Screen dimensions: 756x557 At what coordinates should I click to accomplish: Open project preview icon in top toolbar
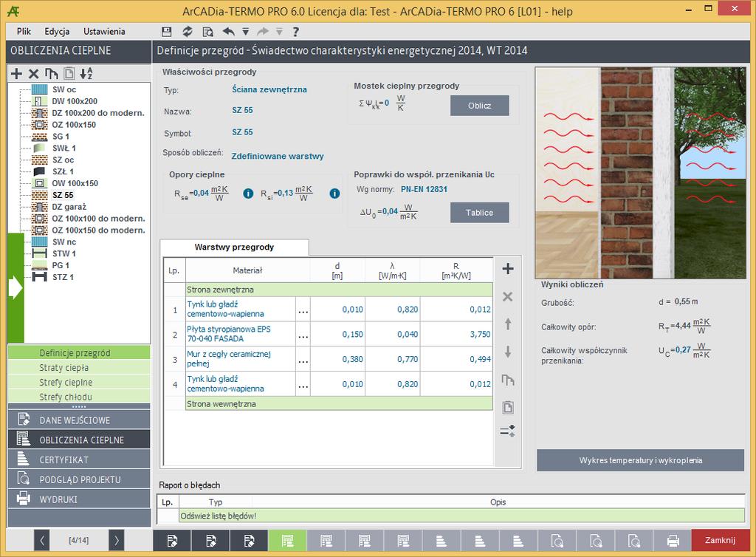[x=207, y=32]
